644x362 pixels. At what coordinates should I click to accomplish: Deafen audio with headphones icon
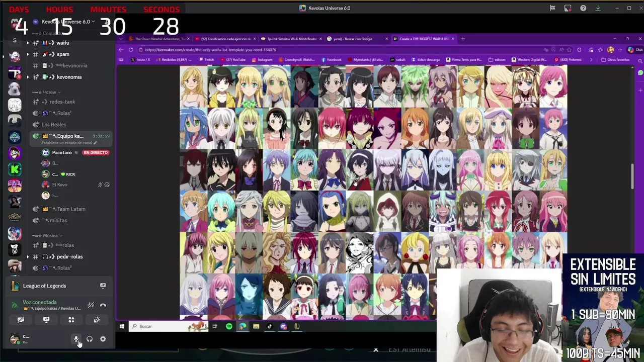tap(90, 339)
